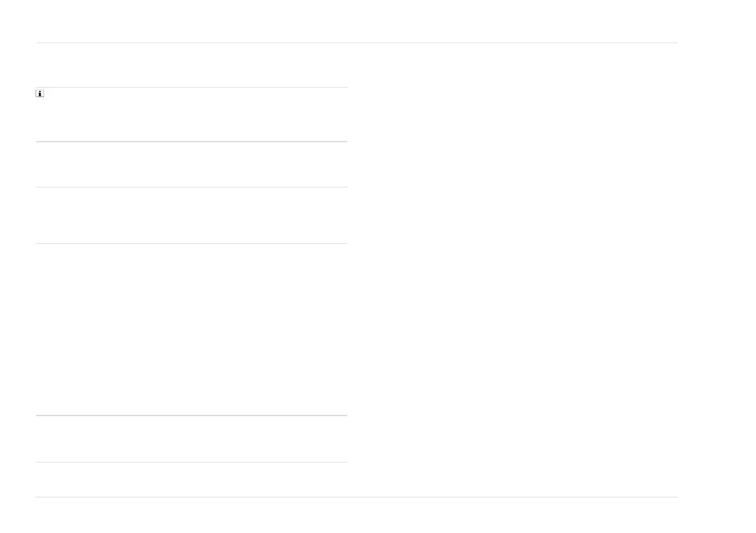This screenshot has height=533, width=756.
Task: Click the divider line directly above info icon
Action: (x=192, y=87)
